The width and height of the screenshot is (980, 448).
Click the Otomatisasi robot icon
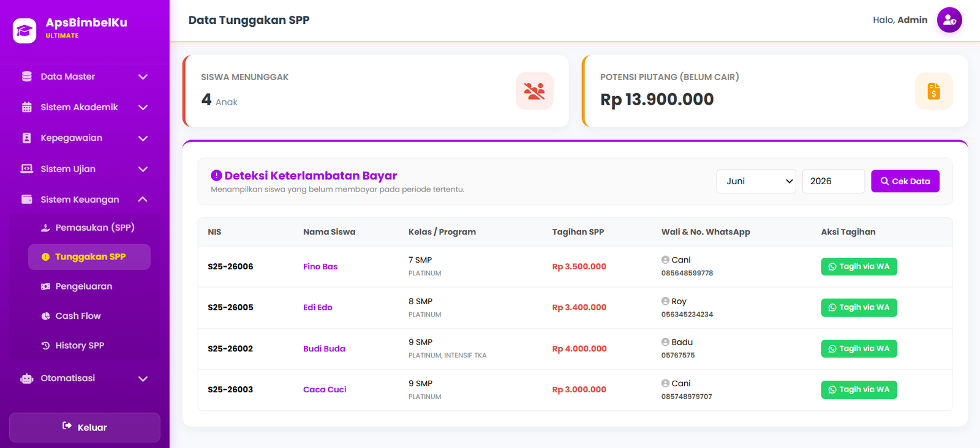point(27,378)
